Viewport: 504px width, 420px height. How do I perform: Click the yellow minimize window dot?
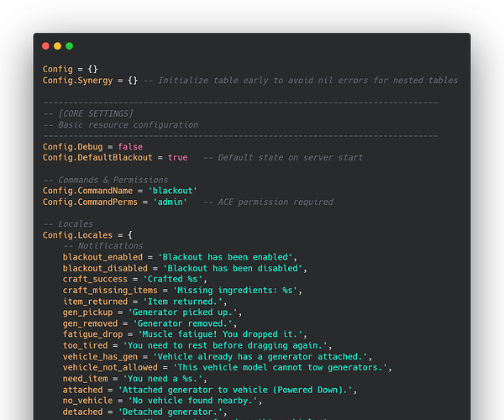click(57, 45)
